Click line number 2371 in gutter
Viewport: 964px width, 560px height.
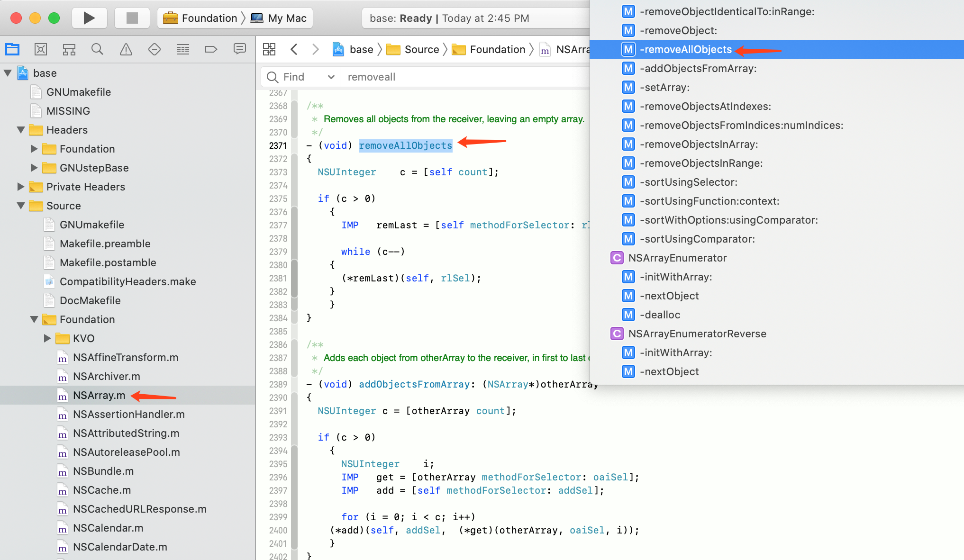click(x=278, y=145)
